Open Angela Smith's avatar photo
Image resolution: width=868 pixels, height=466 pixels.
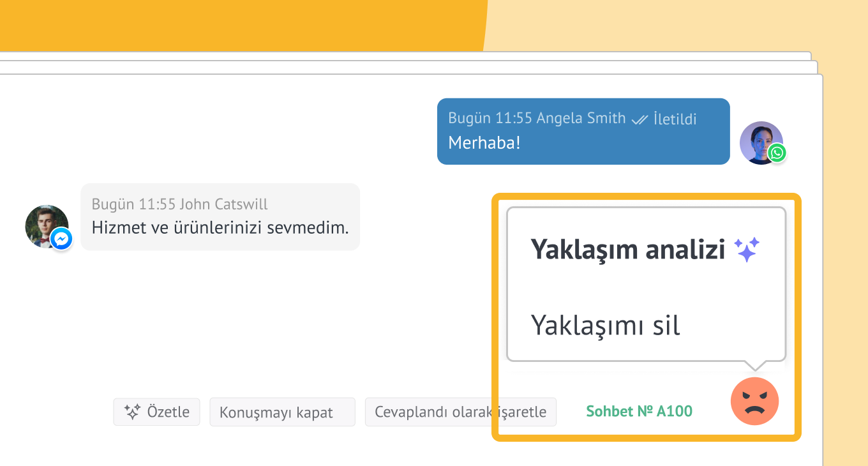(761, 142)
